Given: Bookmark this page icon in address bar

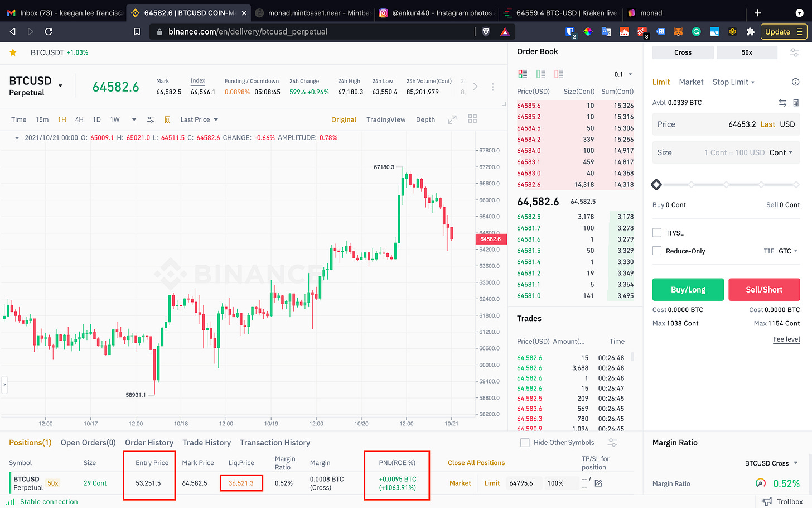Looking at the screenshot, I should pos(137,32).
